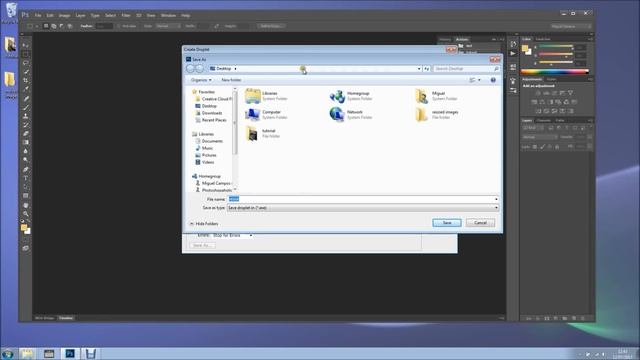Open the Errors dropdown in Create Droplet

232,235
